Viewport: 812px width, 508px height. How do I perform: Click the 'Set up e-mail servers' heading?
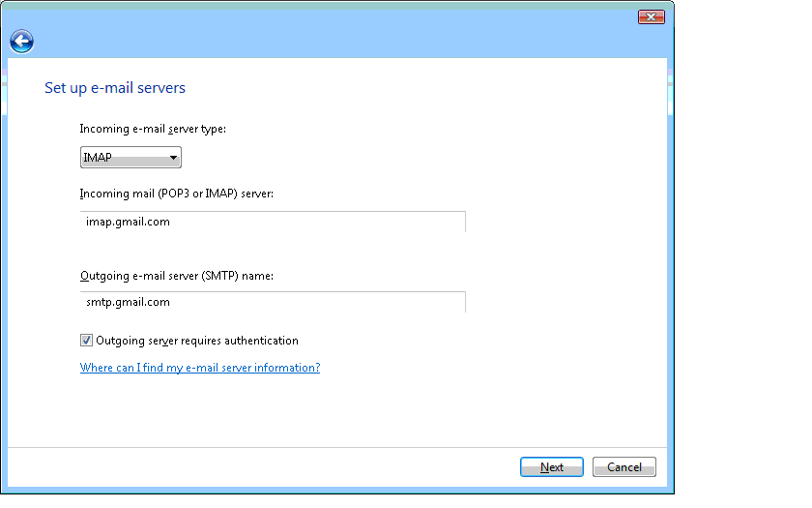(x=115, y=88)
